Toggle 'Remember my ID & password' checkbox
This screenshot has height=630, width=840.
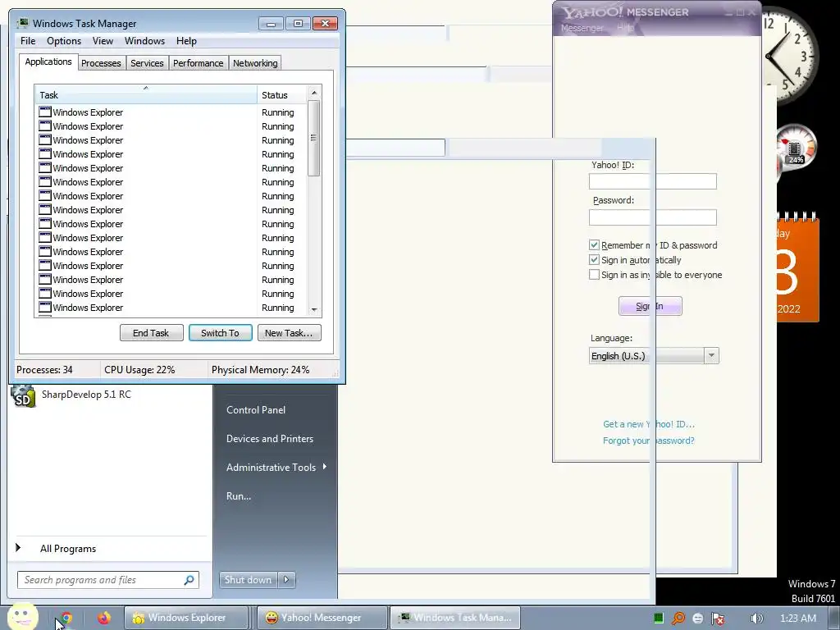(594, 244)
